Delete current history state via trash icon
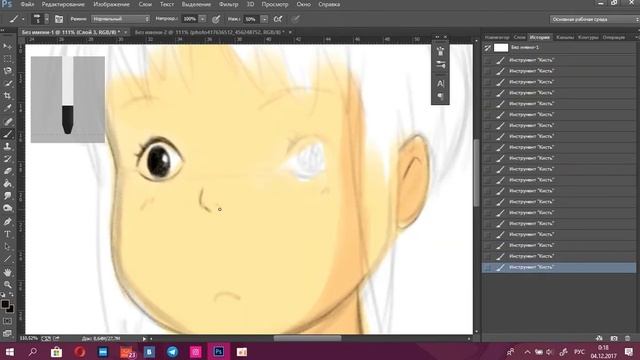Image resolution: width=640 pixels, height=360 pixels. coord(628,338)
